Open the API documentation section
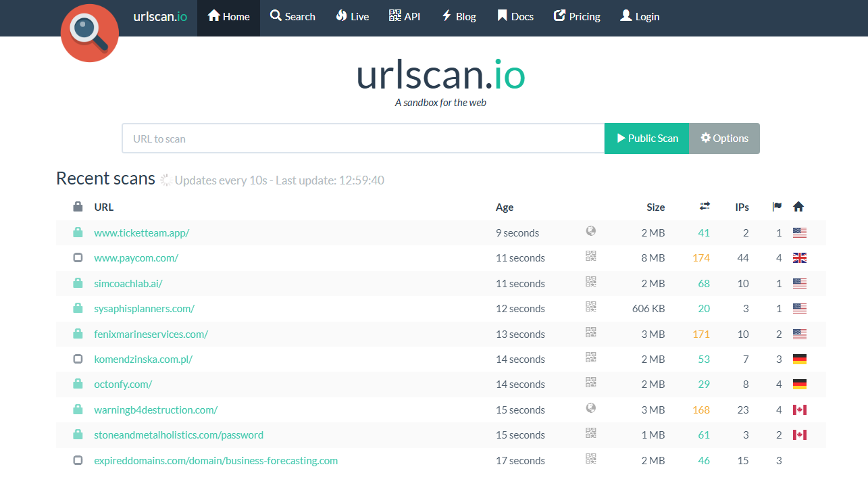Image resolution: width=868 pixels, height=496 pixels. pyautogui.click(x=405, y=16)
